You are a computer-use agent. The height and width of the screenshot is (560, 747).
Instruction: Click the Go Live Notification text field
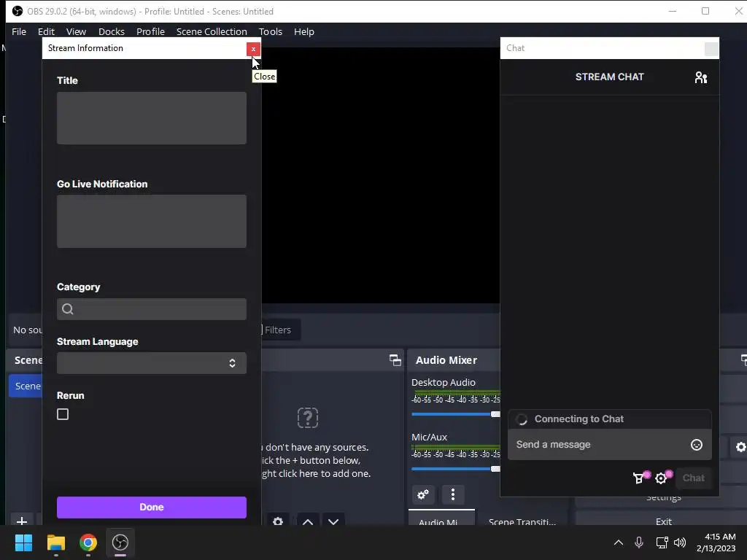pos(152,221)
